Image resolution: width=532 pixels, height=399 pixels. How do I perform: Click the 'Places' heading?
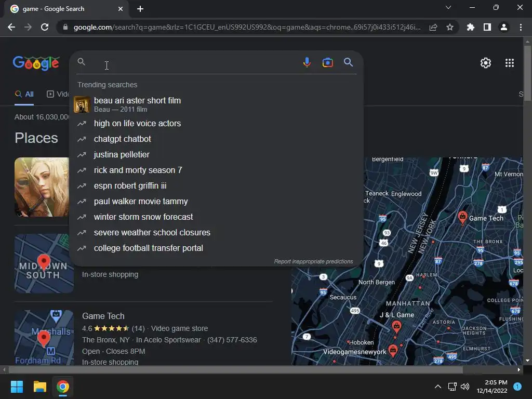point(36,138)
